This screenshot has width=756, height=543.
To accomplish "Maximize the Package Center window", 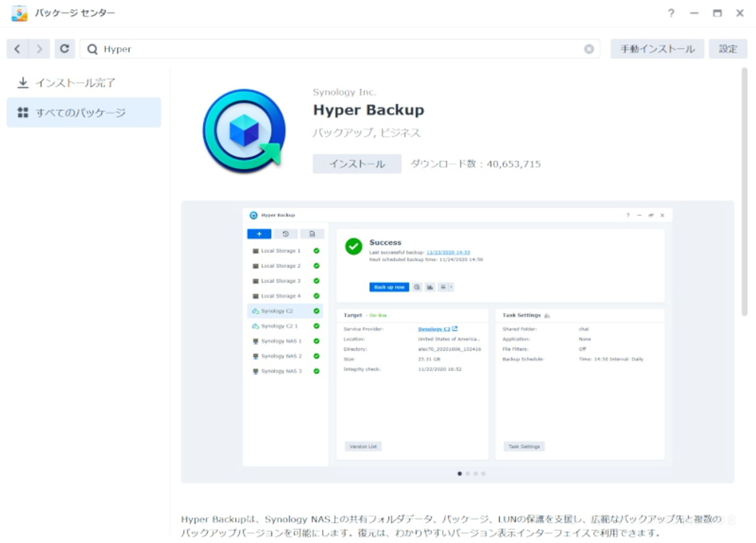I will 717,13.
